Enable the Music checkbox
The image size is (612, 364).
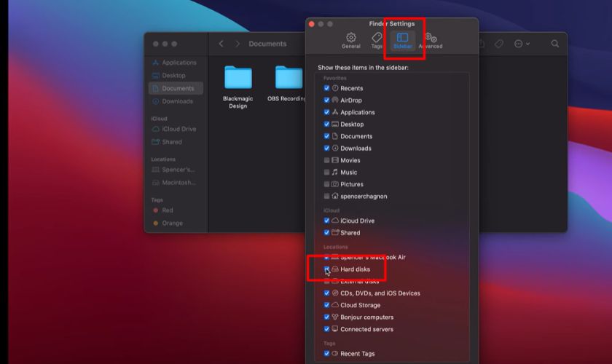tap(326, 172)
